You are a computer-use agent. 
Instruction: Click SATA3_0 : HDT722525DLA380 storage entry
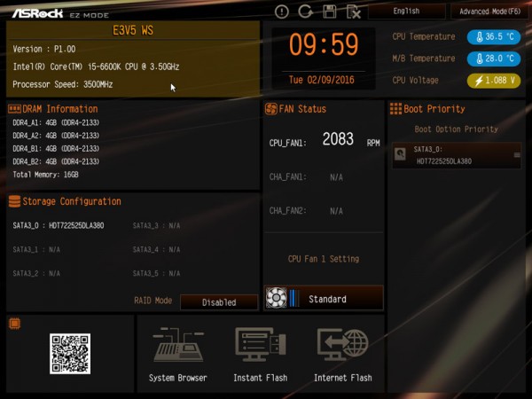click(x=59, y=225)
